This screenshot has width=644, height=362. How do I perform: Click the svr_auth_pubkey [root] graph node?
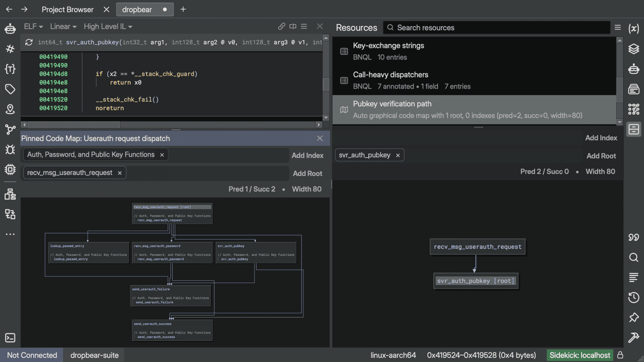click(x=475, y=281)
